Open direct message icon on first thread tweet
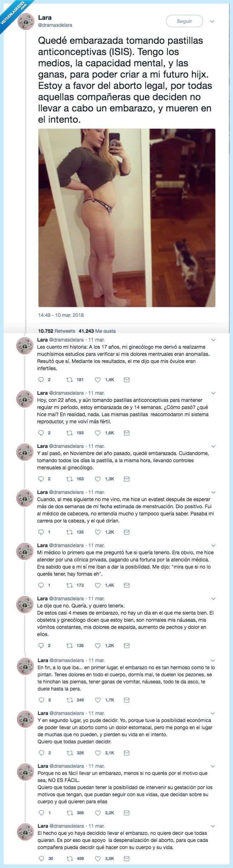Viewport: 233px width, 868px height. coord(126,379)
